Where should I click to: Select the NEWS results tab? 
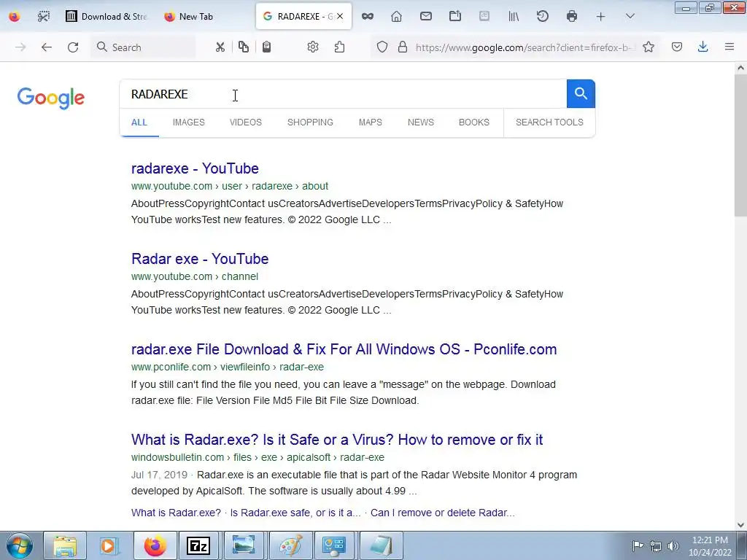click(x=421, y=122)
